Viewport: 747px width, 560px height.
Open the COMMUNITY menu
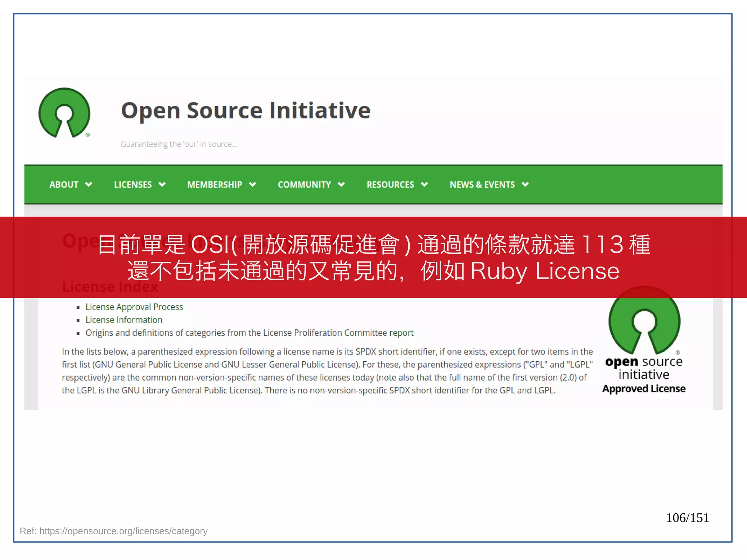coord(304,184)
